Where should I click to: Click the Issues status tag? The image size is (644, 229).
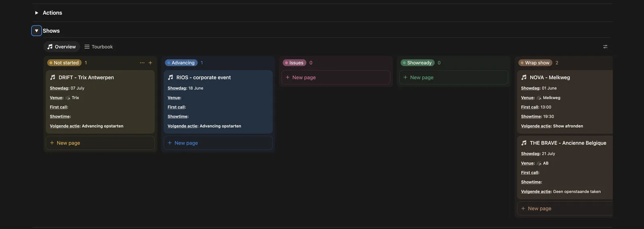click(x=295, y=63)
